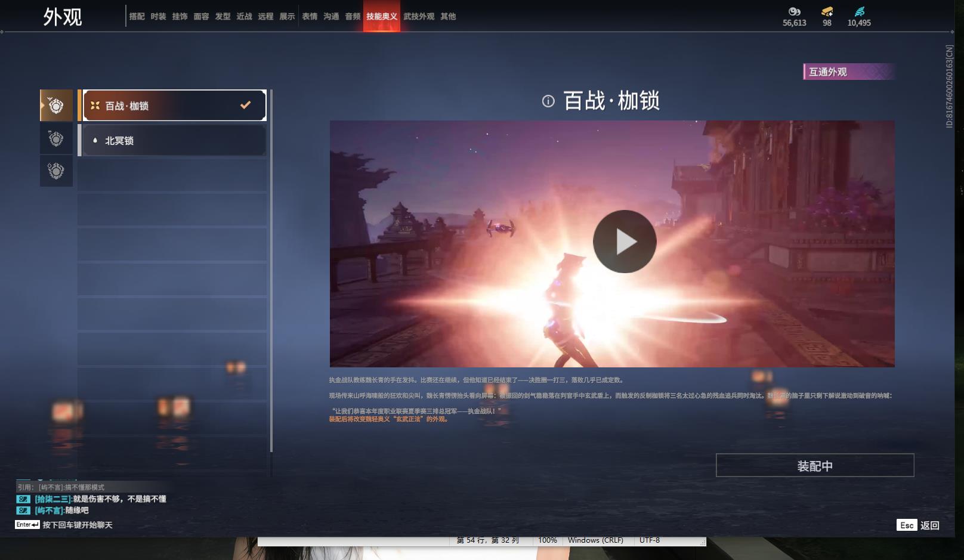Open the 发型 tab
Image resolution: width=964 pixels, height=560 pixels.
coord(223,16)
